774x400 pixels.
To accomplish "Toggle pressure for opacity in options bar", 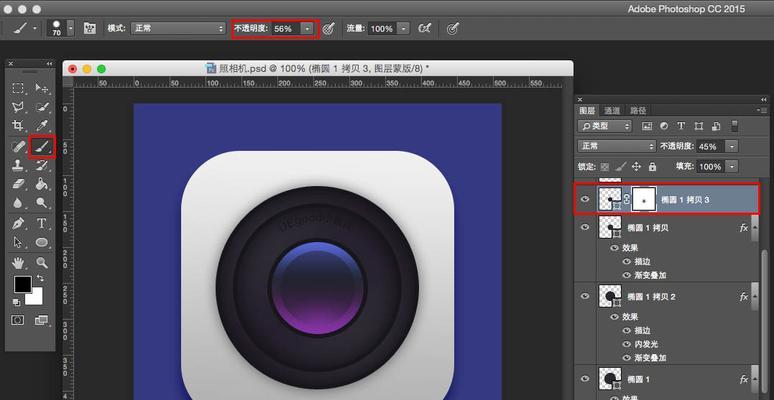I will tap(329, 29).
